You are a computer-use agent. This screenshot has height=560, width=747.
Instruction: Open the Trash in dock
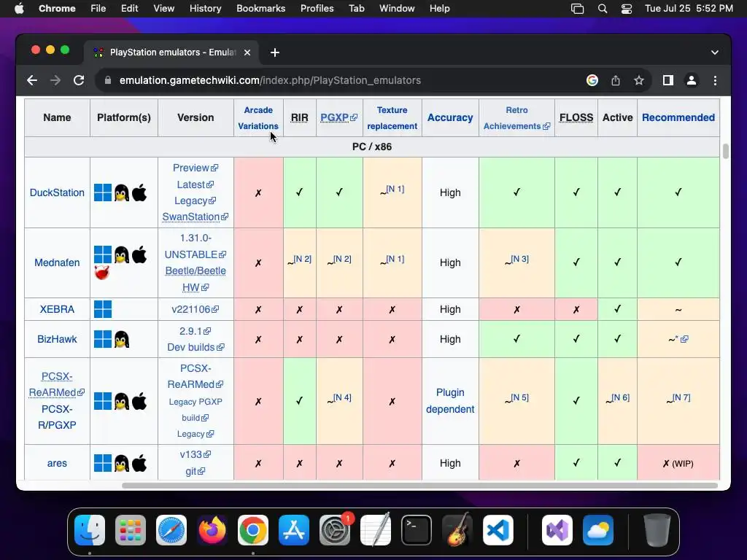click(x=657, y=530)
